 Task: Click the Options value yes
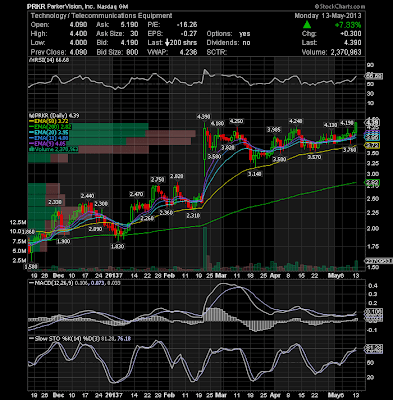pyautogui.click(x=245, y=34)
